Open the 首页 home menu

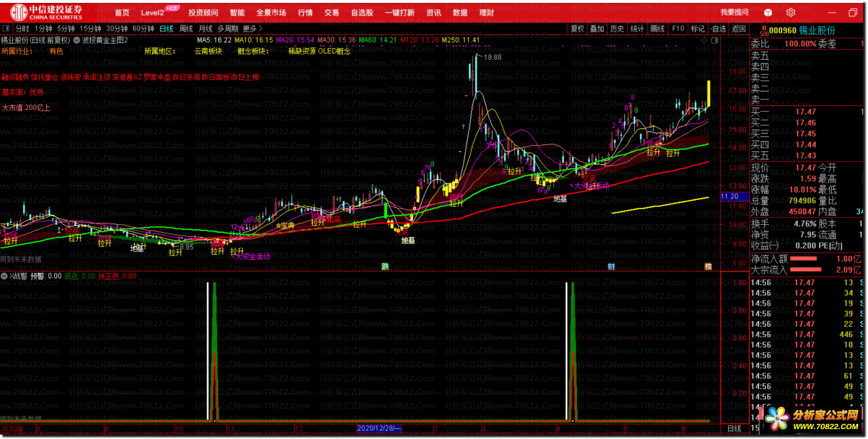pos(122,13)
